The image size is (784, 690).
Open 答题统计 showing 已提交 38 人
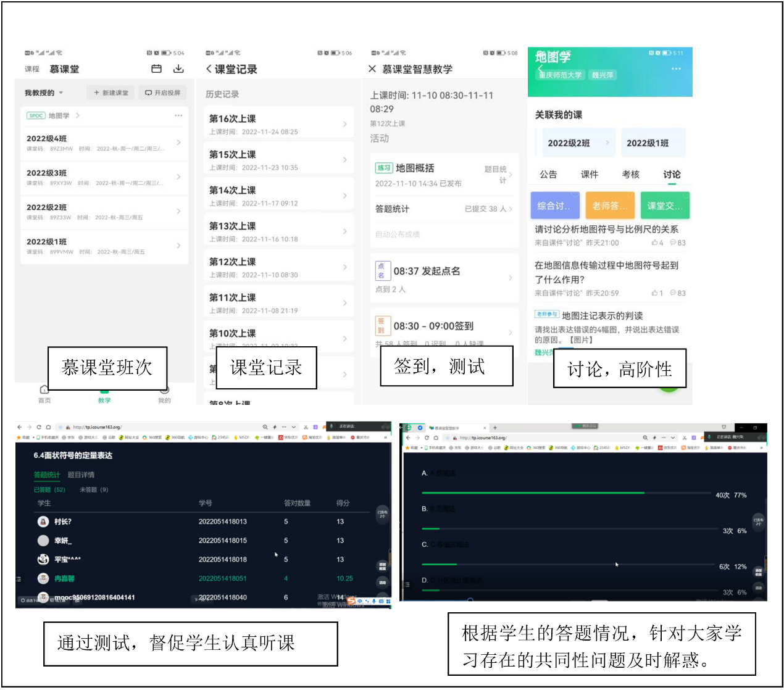point(444,209)
